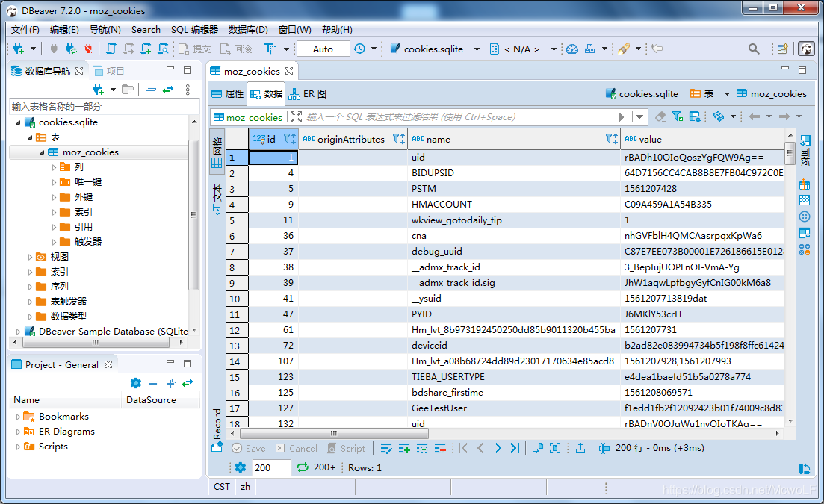Image resolution: width=824 pixels, height=504 pixels.
Task: Click the funnel icon for saved filter settings
Action: tap(678, 116)
